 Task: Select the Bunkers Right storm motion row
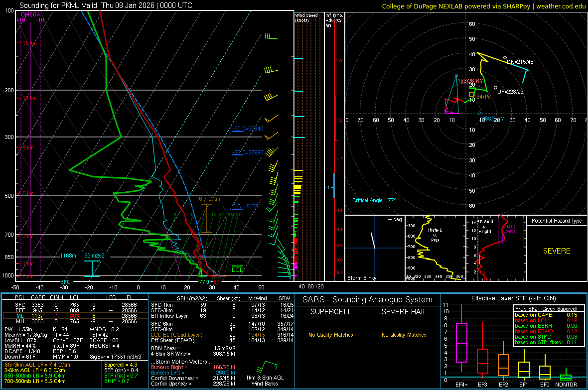[193, 367]
